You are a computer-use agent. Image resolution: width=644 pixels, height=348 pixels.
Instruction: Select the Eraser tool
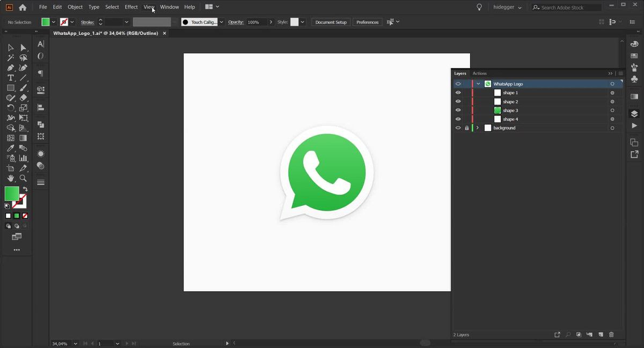(x=23, y=98)
